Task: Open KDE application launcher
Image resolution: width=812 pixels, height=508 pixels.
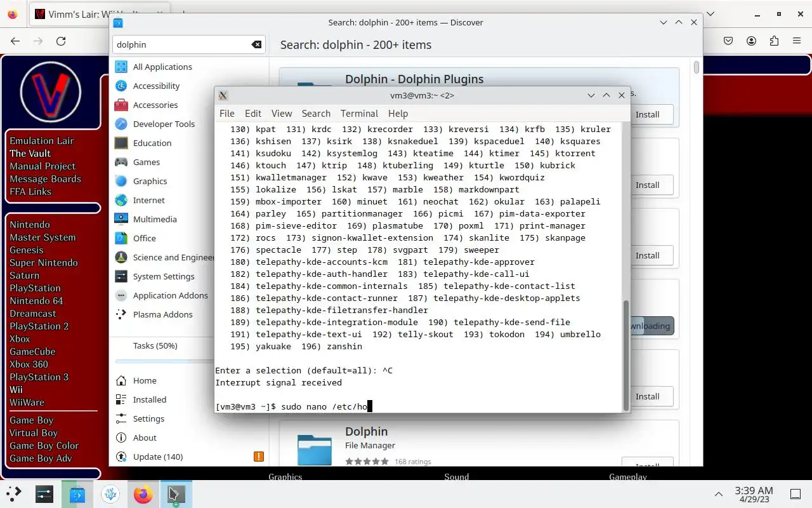Action: coord(14,494)
